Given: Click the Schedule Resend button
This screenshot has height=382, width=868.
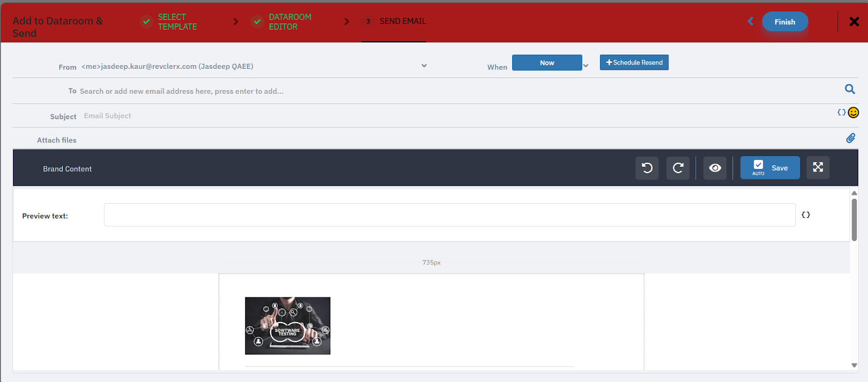Looking at the screenshot, I should pos(634,62).
